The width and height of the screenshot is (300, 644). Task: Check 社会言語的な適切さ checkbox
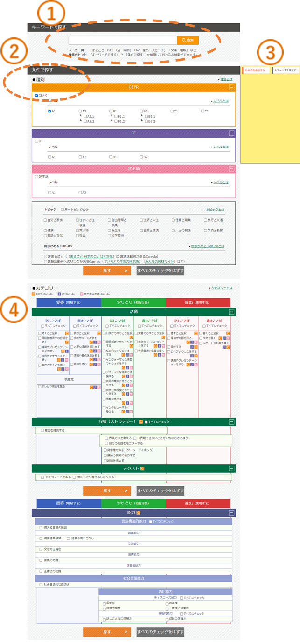coord(41,584)
